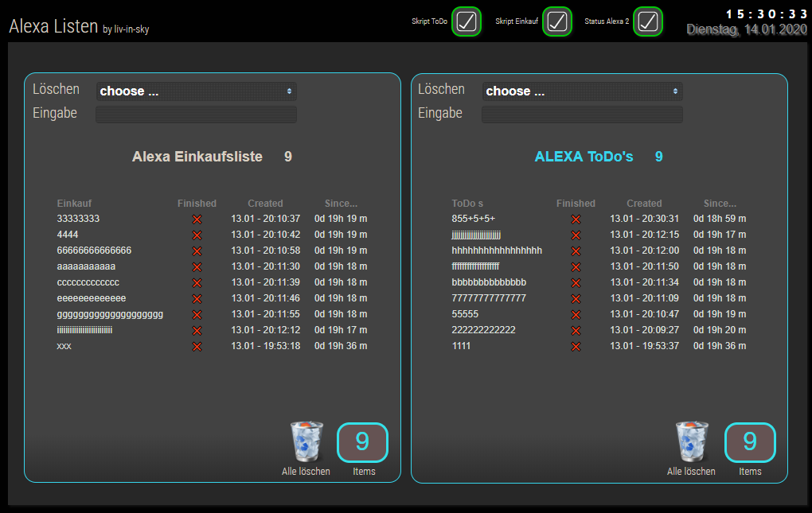Click Created header in ToDo's table
812x513 pixels.
pos(644,204)
